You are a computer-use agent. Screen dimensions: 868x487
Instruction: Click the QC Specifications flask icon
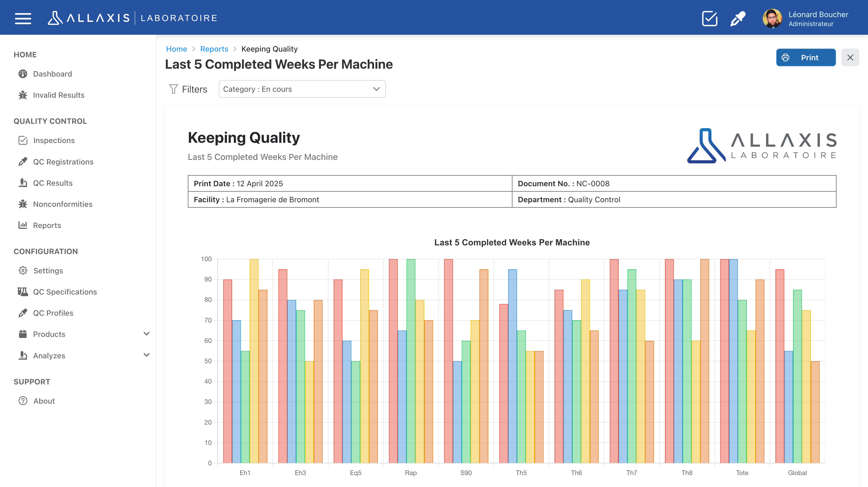coord(23,292)
